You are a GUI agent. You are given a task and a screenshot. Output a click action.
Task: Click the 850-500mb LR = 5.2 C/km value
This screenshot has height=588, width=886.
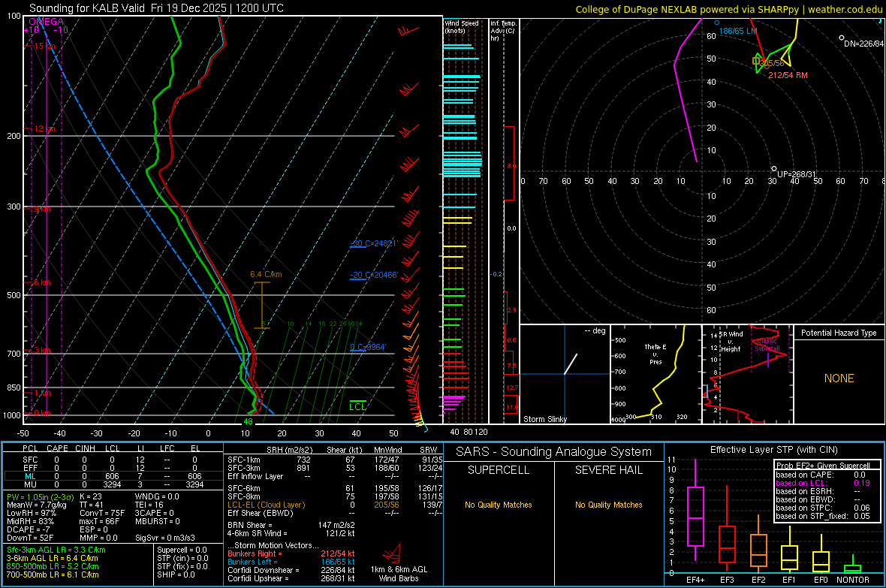coord(53,566)
